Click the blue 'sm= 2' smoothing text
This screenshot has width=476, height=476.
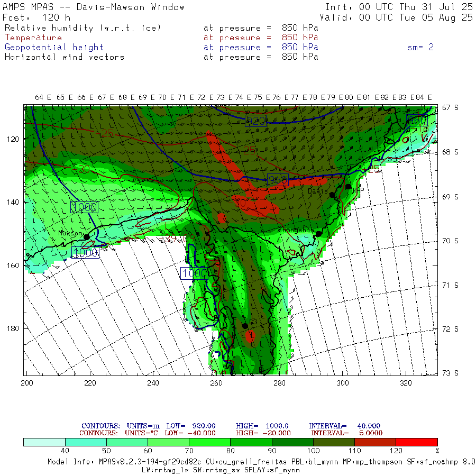[x=420, y=47]
